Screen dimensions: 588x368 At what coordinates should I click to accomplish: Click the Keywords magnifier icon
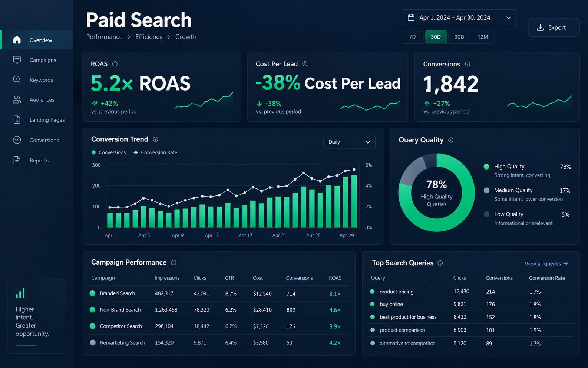pos(17,79)
